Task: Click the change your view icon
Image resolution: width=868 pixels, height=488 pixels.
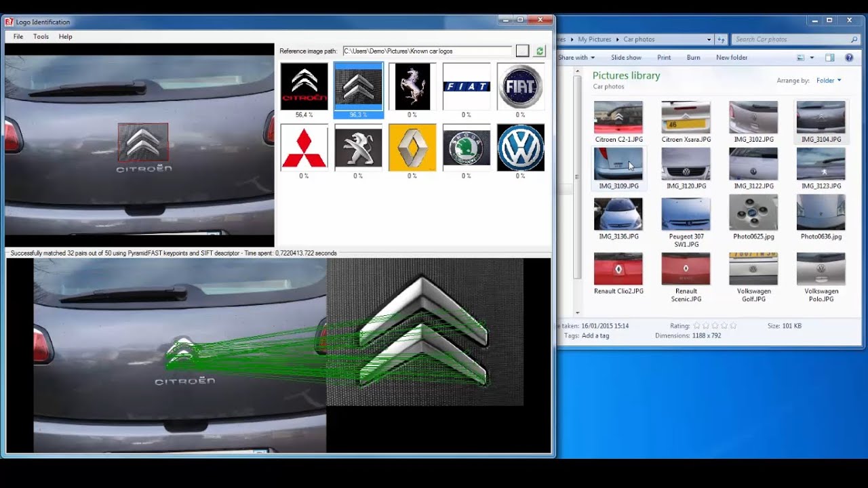Action: coord(801,58)
